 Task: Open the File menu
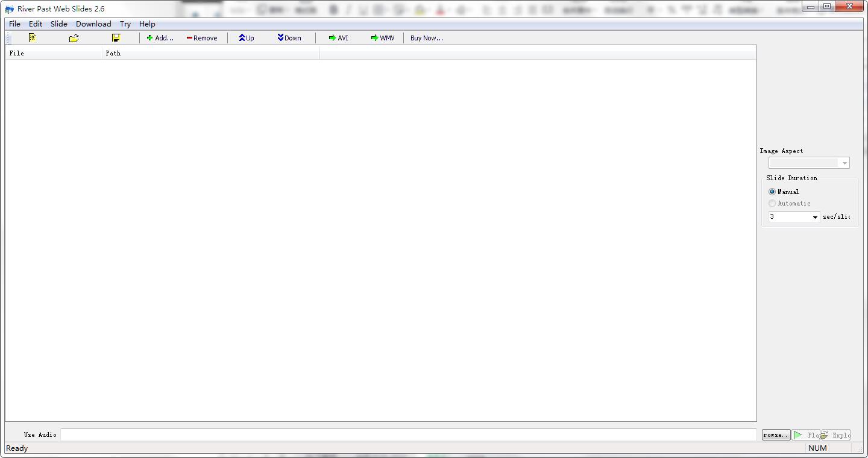[x=14, y=24]
